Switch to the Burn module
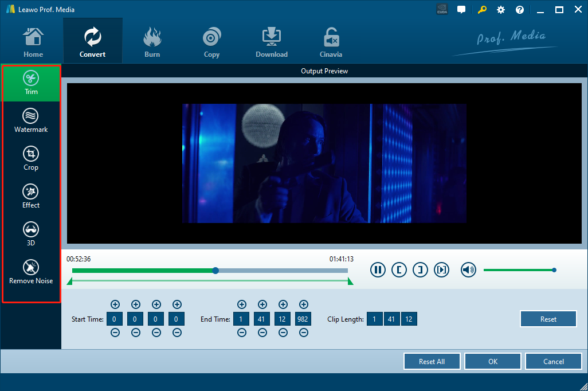 click(152, 42)
